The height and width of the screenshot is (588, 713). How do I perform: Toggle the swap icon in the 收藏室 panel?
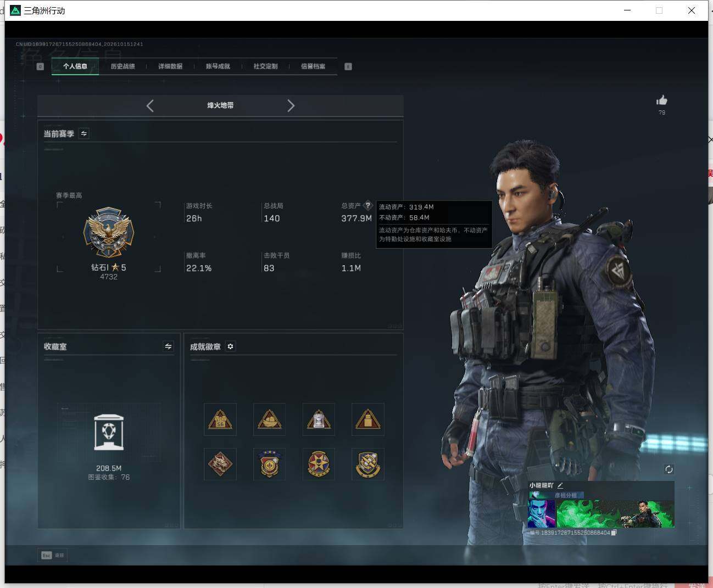pos(168,346)
